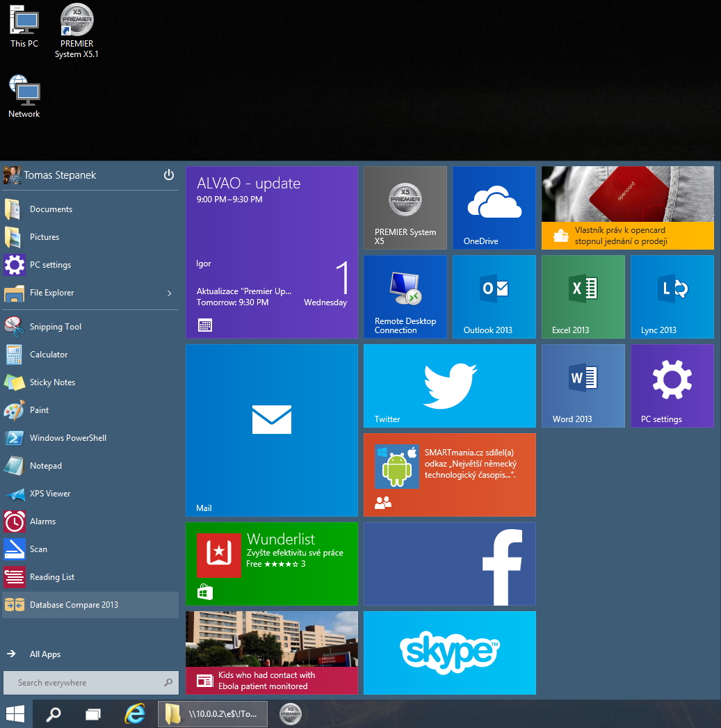The height and width of the screenshot is (728, 721).
Task: Launch Database Compare 2013
Action: pyautogui.click(x=90, y=605)
